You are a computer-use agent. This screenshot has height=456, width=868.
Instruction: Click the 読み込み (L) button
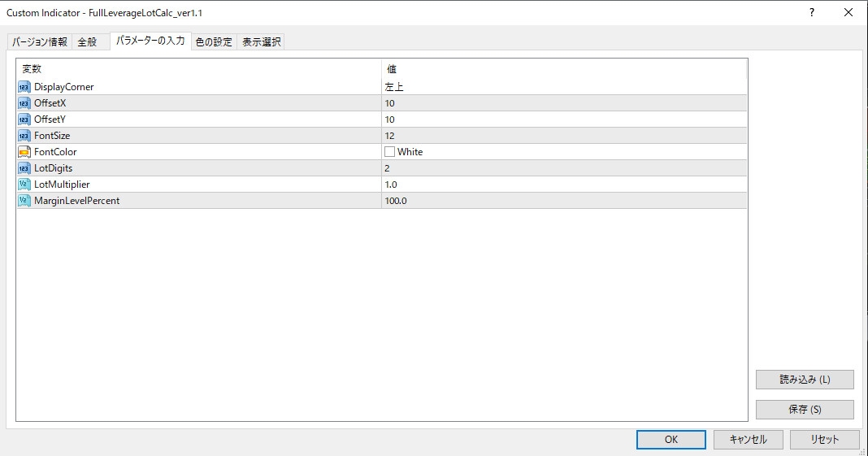(x=805, y=380)
